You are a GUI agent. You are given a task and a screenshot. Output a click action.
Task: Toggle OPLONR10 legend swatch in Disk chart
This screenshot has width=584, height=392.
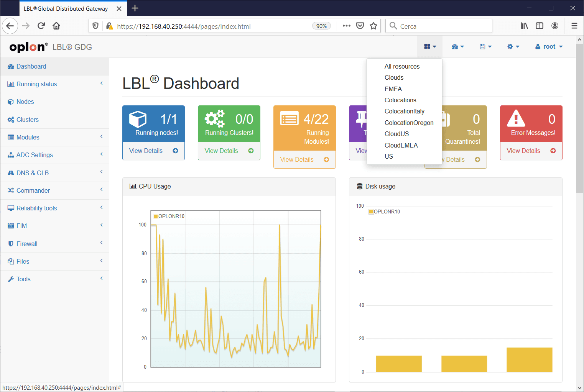[371, 212]
